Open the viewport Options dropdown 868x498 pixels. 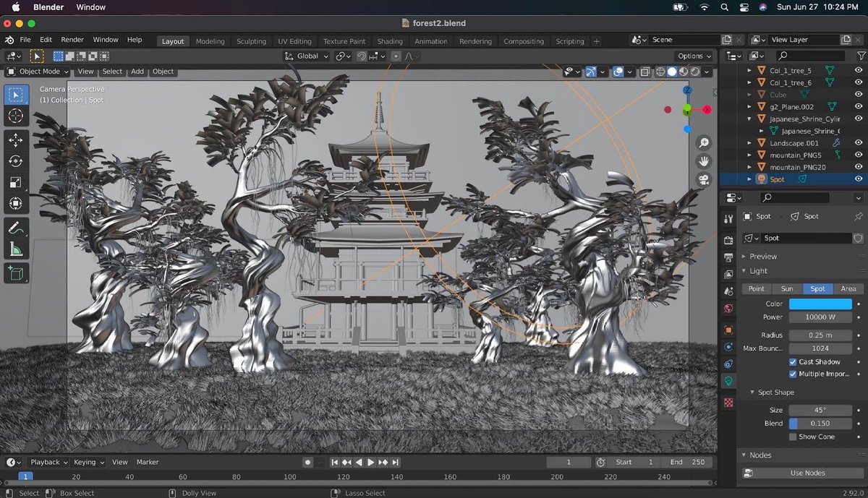(694, 56)
